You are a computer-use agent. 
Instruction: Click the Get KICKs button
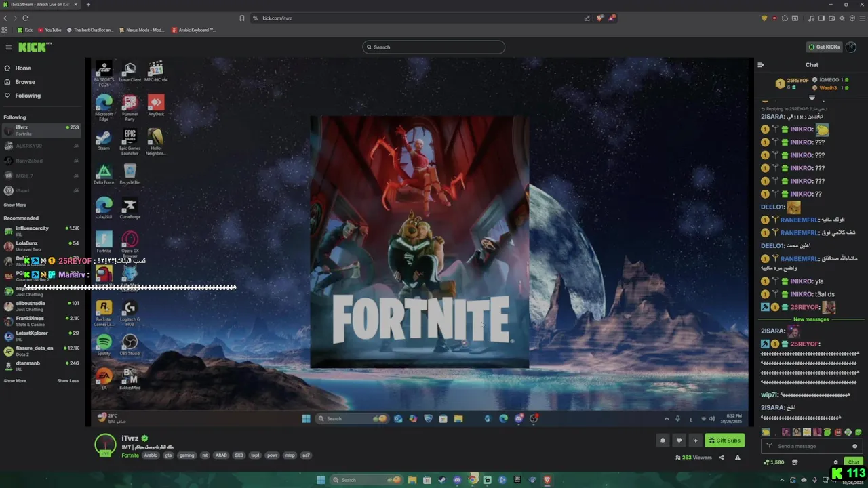824,47
